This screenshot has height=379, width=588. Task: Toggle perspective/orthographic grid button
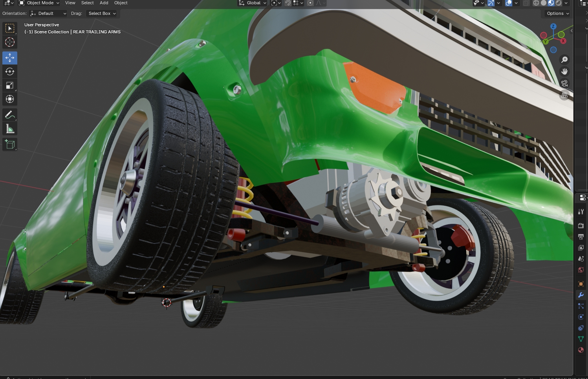(x=564, y=95)
